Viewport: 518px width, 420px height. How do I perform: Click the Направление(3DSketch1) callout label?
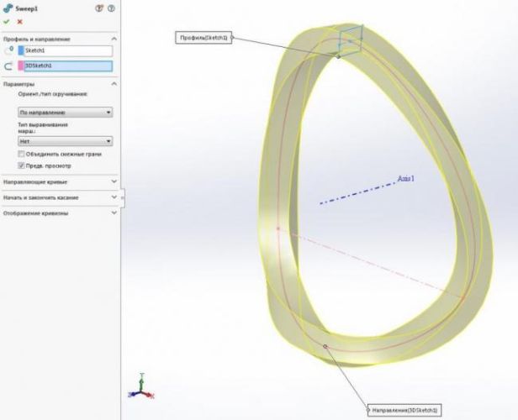[404, 410]
